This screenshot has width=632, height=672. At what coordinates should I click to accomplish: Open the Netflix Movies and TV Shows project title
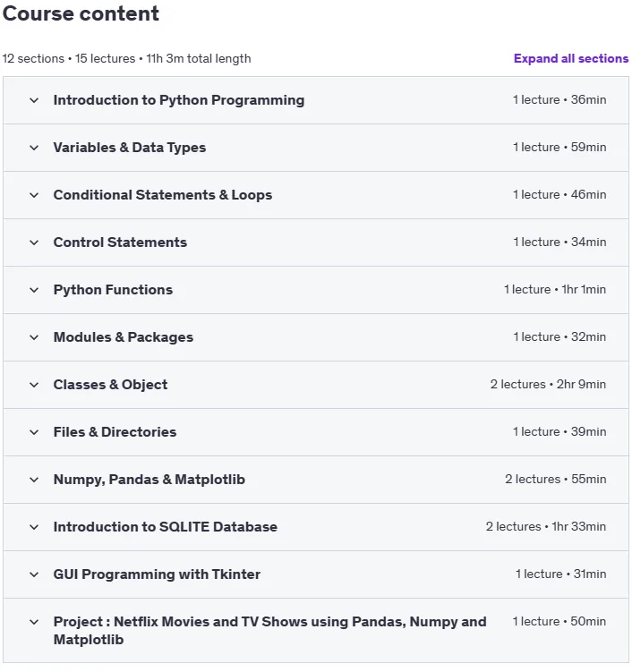[269, 631]
